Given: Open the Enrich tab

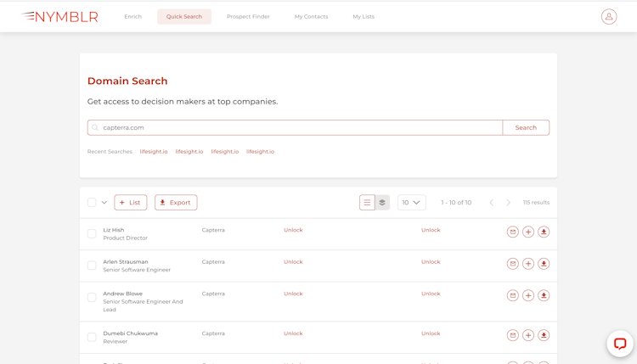Looking at the screenshot, I should (x=132, y=17).
